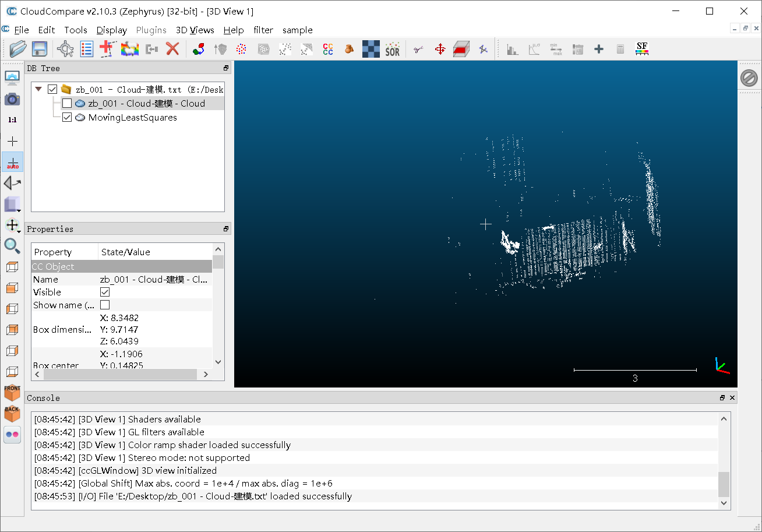Open the Edit menu
The height and width of the screenshot is (532, 762).
[x=47, y=30]
